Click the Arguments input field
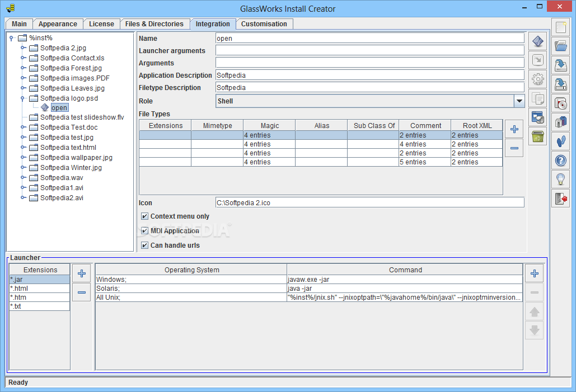This screenshot has height=392, width=576. point(369,63)
